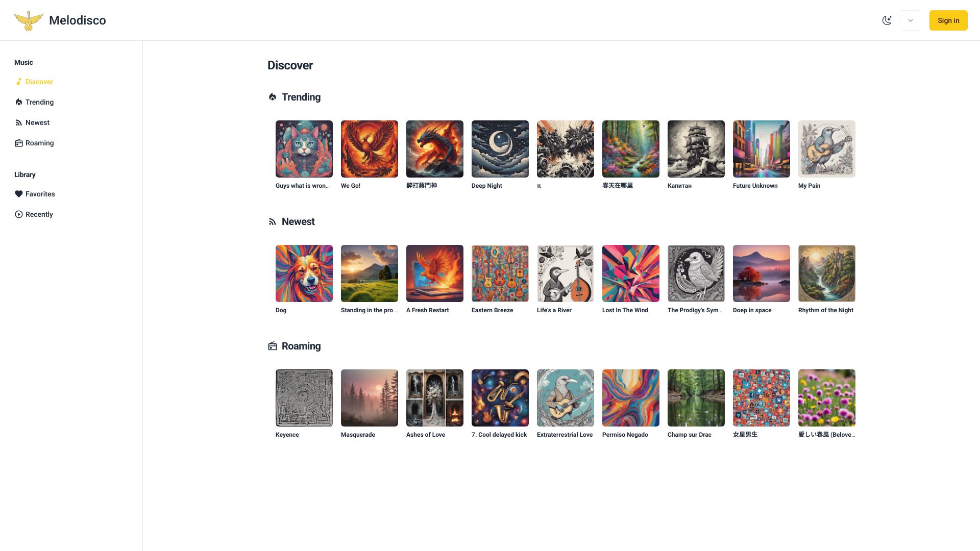Expand the Trending section header

tap(301, 96)
